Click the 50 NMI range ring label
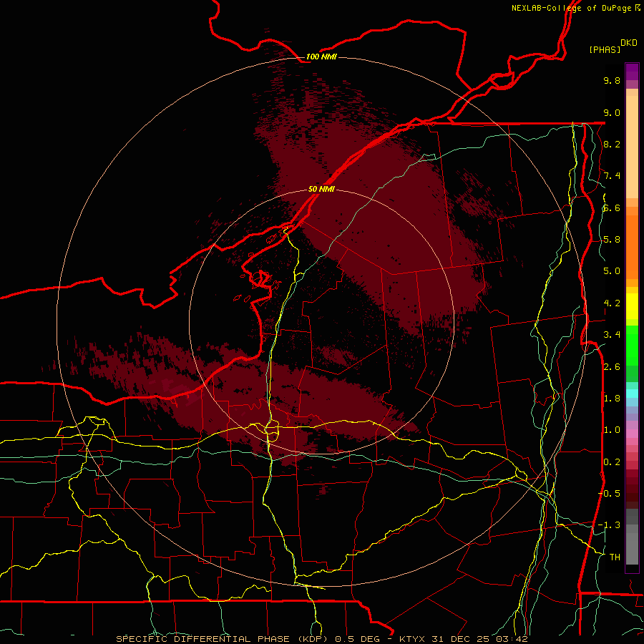This screenshot has width=644, height=644. tap(321, 189)
